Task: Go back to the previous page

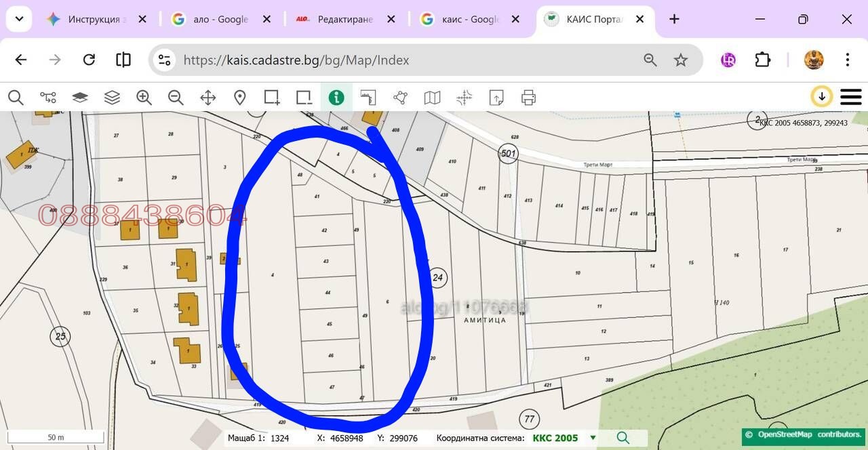Action: [x=21, y=60]
